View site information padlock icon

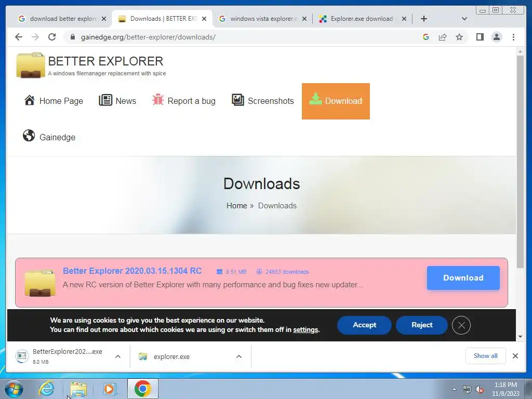point(73,37)
